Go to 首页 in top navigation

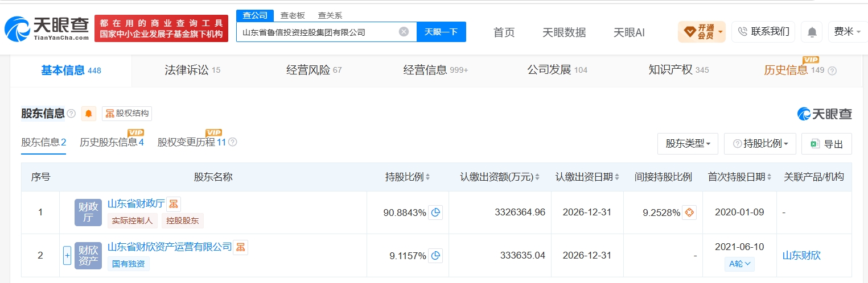tap(504, 32)
